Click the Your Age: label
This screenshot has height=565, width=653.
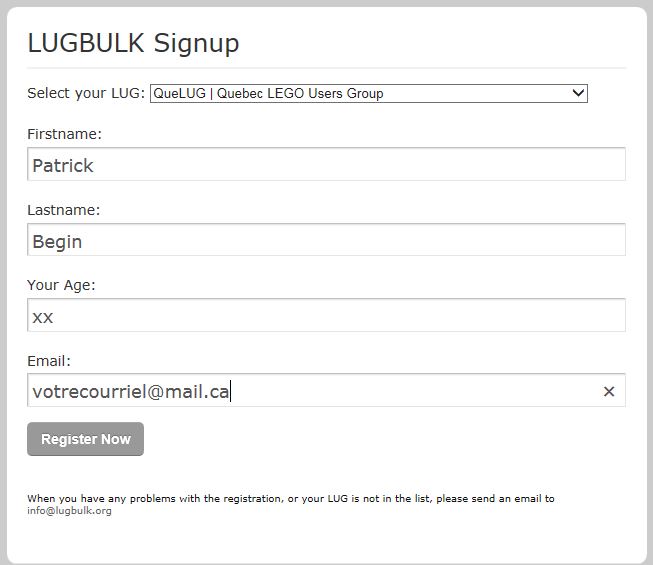point(61,285)
